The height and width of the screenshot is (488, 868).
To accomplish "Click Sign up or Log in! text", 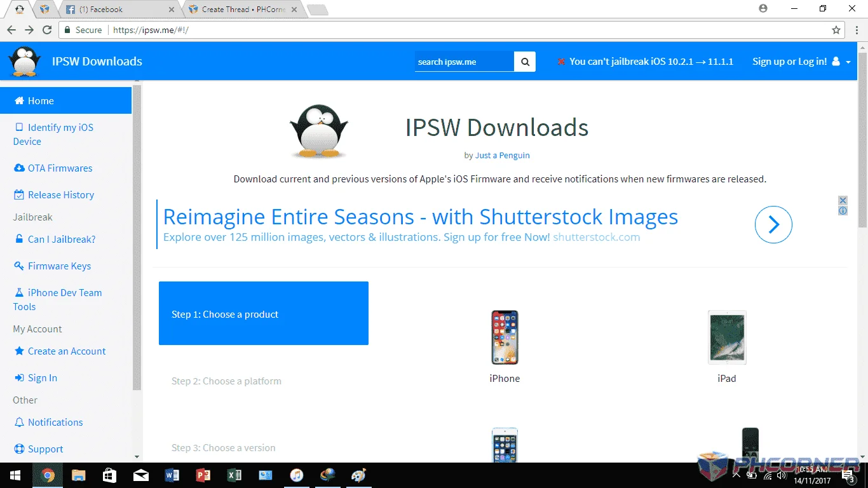I will pyautogui.click(x=790, y=62).
